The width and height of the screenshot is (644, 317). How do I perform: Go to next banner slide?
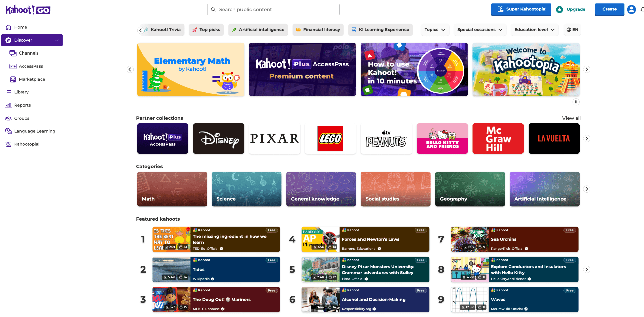click(x=587, y=69)
